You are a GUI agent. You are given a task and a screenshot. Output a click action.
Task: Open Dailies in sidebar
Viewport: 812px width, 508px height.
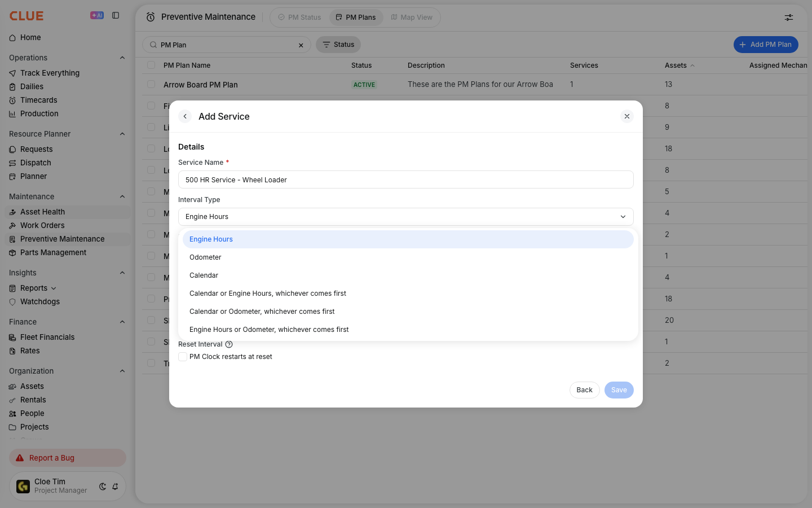pos(32,86)
